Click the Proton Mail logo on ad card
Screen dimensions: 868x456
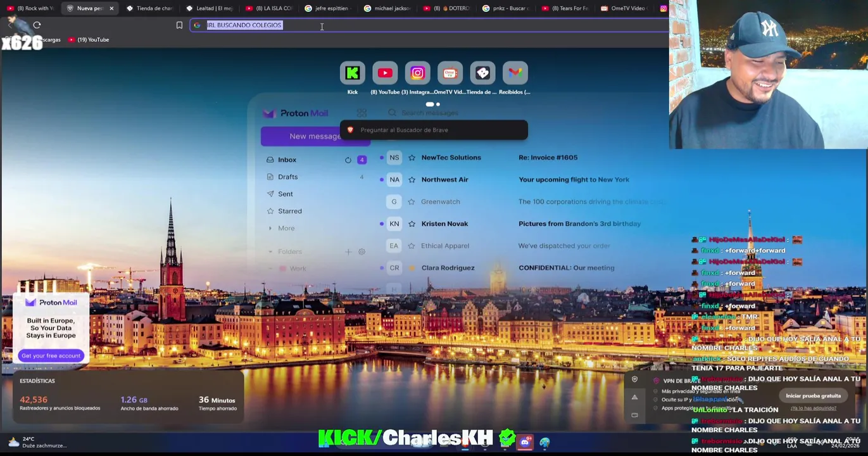tap(51, 303)
